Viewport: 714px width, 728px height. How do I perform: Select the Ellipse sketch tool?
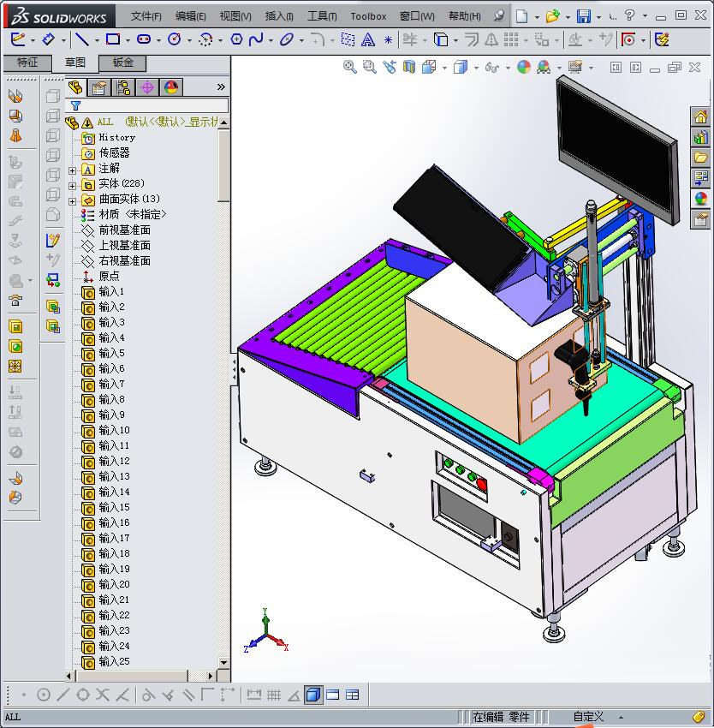287,39
